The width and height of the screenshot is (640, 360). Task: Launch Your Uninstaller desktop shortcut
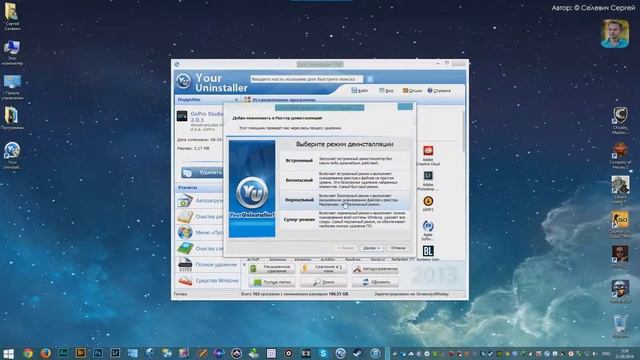tap(12, 156)
